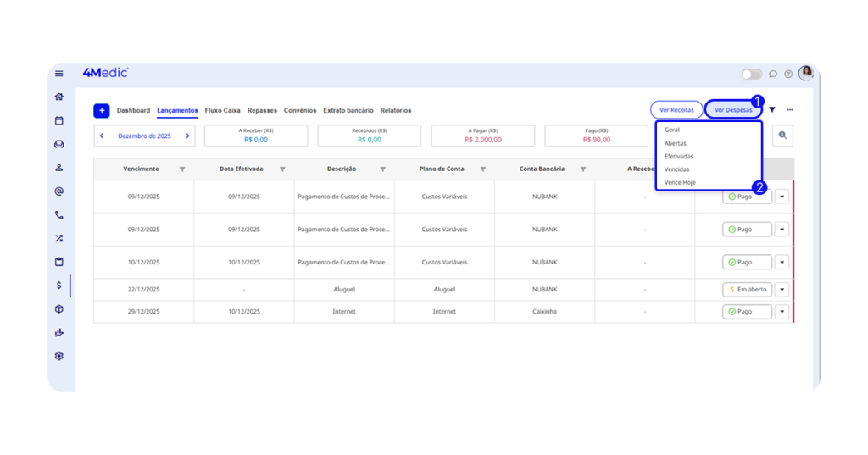Expand the dropdown arrow on the Aluguel row
Viewport: 868px width, 455px height.
point(782,290)
